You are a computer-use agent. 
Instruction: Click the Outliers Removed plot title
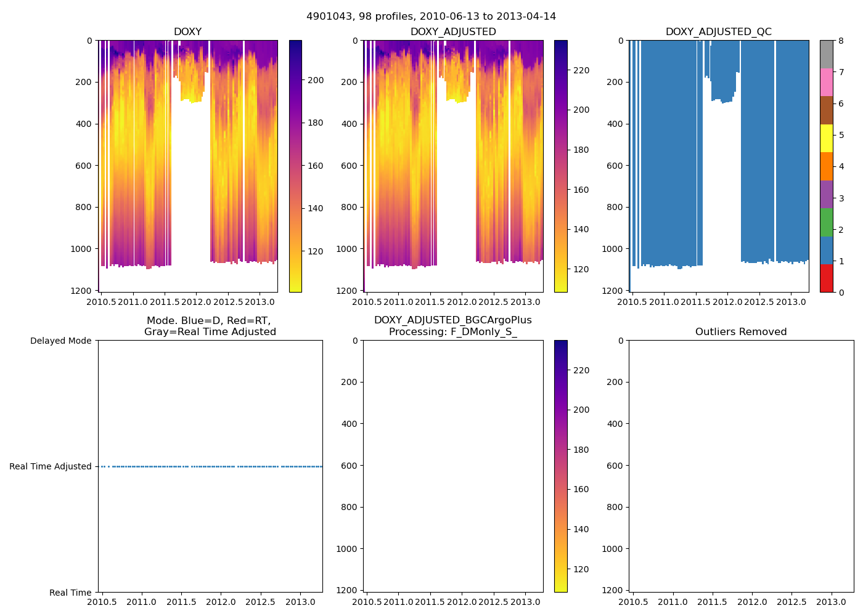click(x=741, y=332)
